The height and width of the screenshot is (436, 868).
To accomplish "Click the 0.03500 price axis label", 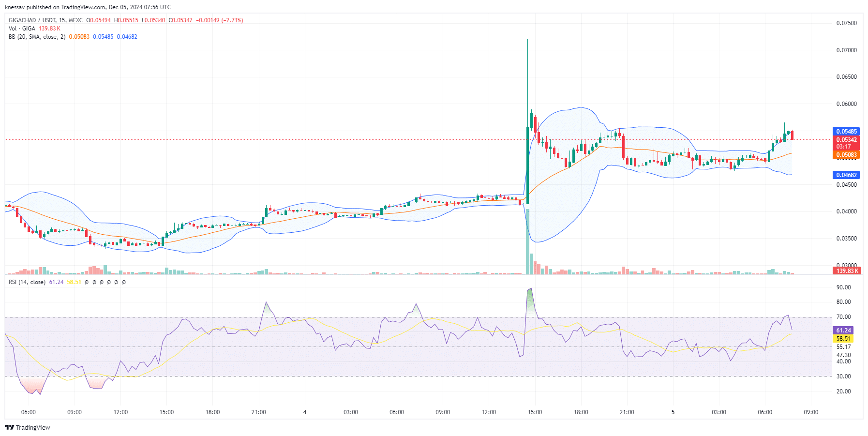I will 846,239.
